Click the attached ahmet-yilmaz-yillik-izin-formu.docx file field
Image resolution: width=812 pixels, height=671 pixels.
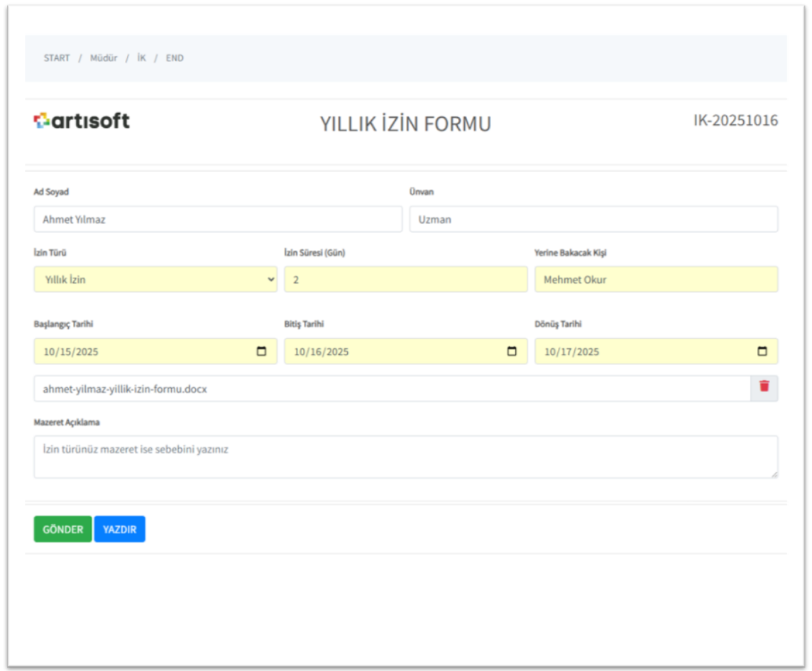391,389
